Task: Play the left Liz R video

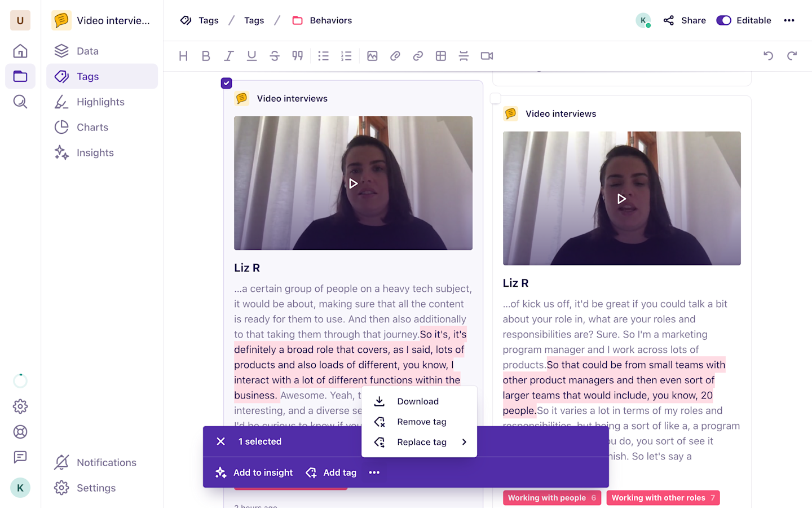Action: point(353,183)
